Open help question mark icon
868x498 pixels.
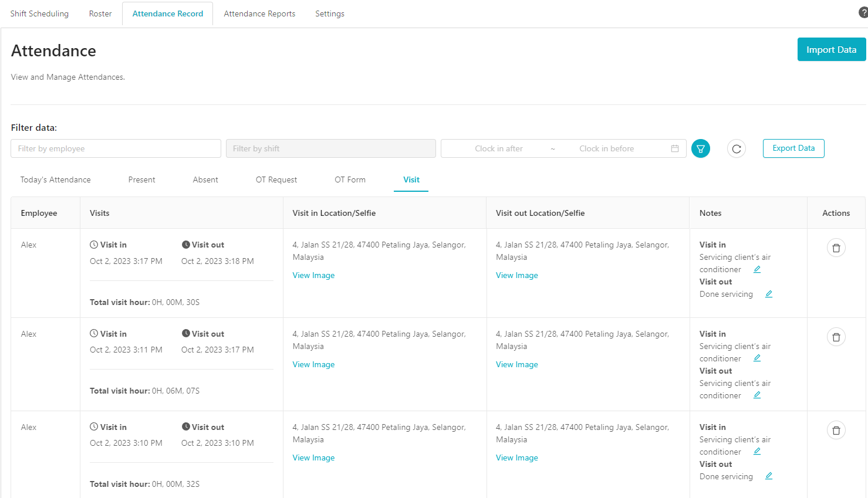pos(863,12)
